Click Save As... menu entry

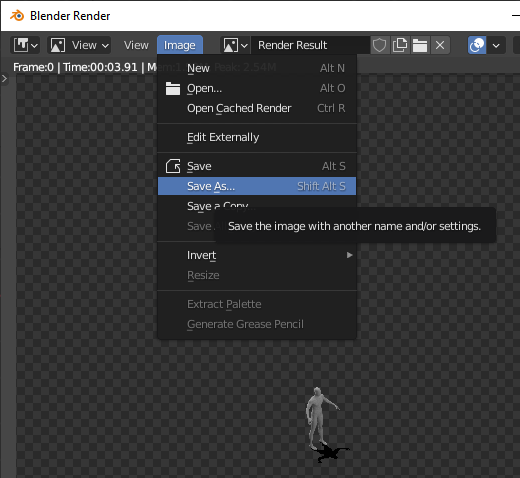(x=257, y=186)
